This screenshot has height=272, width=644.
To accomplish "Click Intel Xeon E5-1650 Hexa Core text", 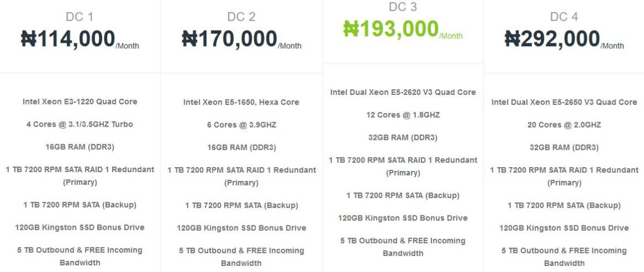I will (241, 102).
